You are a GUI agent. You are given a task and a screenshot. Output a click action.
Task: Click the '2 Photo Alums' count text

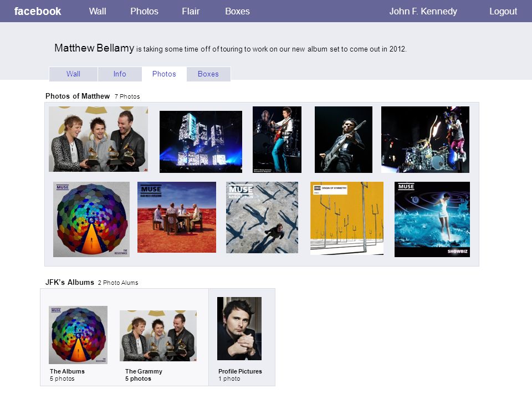118,283
